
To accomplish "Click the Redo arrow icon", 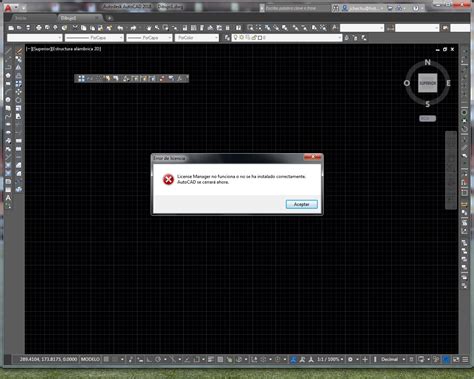I will pyautogui.click(x=133, y=28).
